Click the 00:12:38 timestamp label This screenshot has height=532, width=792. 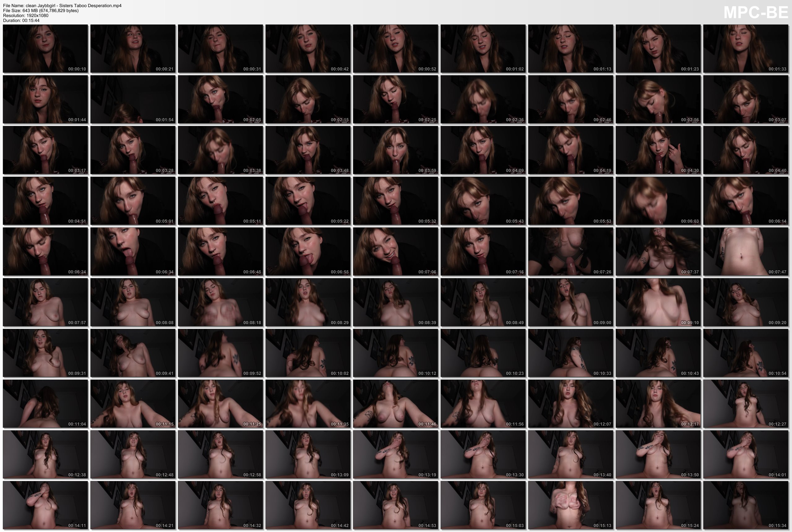click(x=77, y=475)
